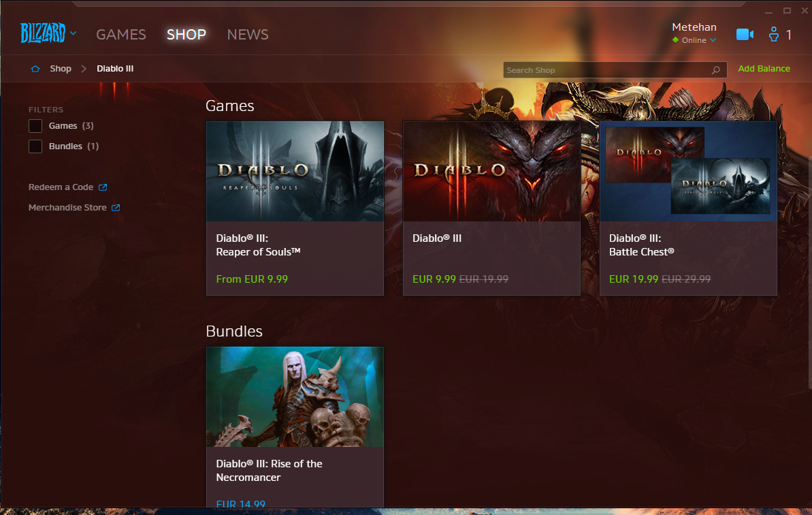Click the From EUR 9.99 price
The width and height of the screenshot is (812, 515).
(252, 279)
